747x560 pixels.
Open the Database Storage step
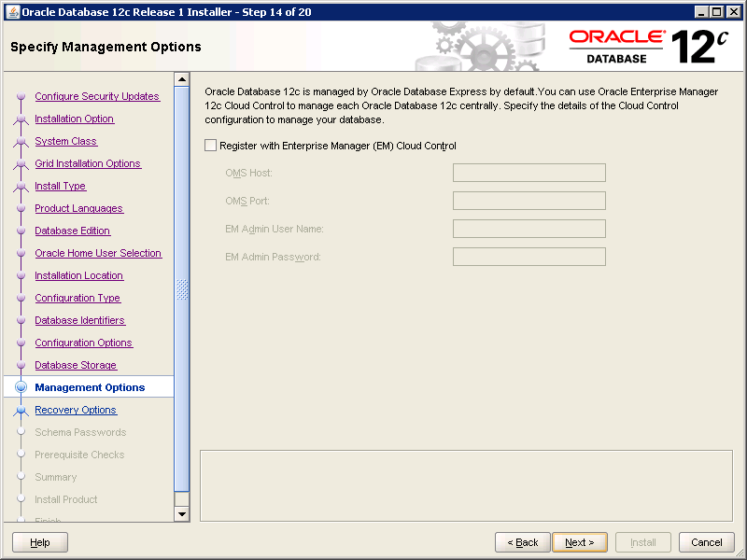(x=76, y=365)
